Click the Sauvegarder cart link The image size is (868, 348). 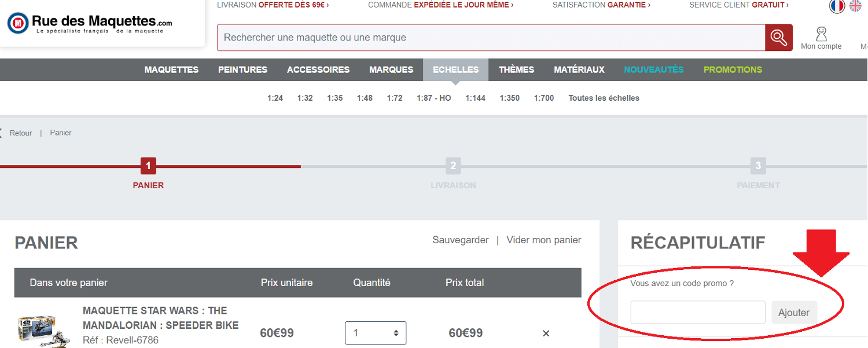[x=461, y=240]
